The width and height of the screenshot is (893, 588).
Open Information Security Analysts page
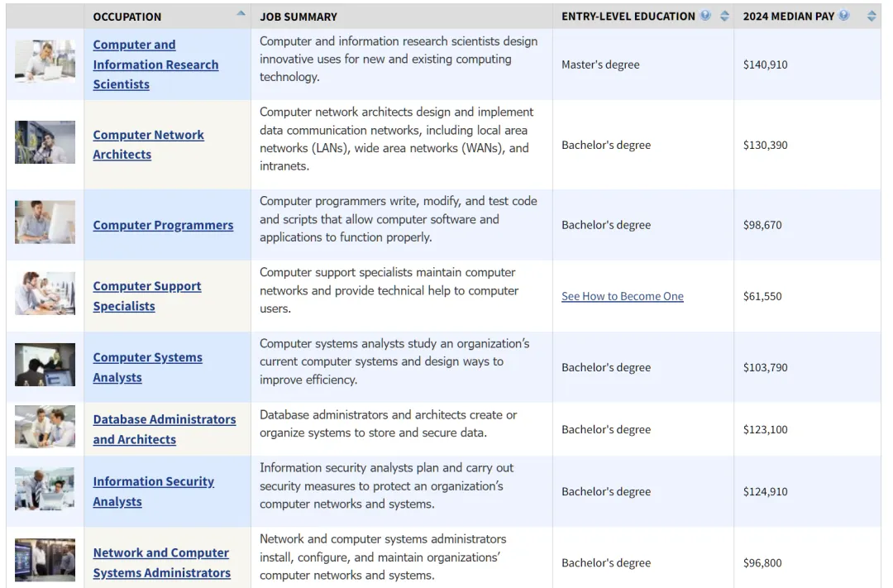coord(153,491)
